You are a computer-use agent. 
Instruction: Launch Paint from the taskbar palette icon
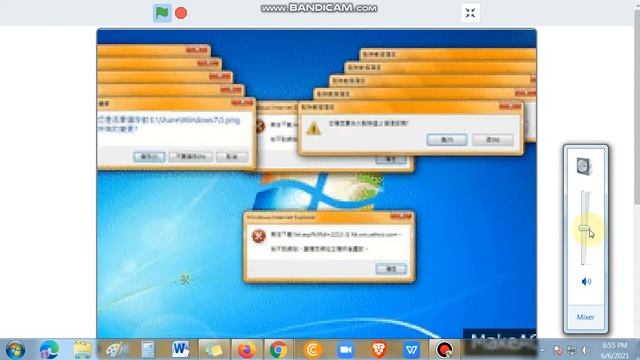(x=116, y=350)
